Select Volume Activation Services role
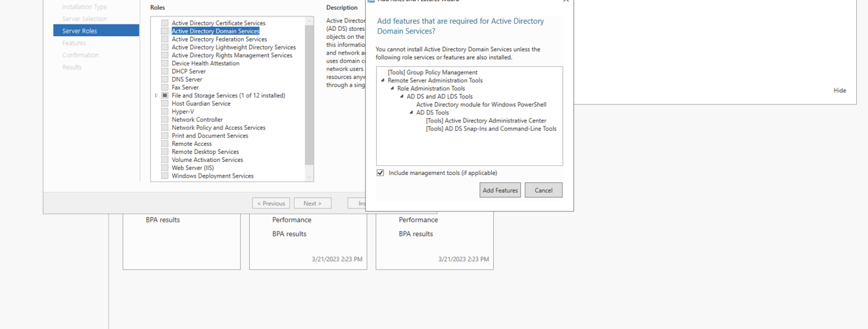Screen dimensions: 868x329 (x=207, y=160)
